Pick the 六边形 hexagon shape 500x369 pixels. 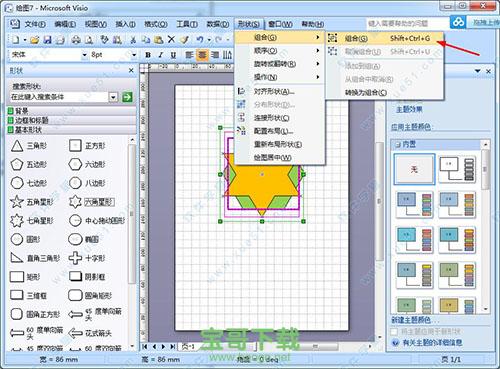point(87,165)
